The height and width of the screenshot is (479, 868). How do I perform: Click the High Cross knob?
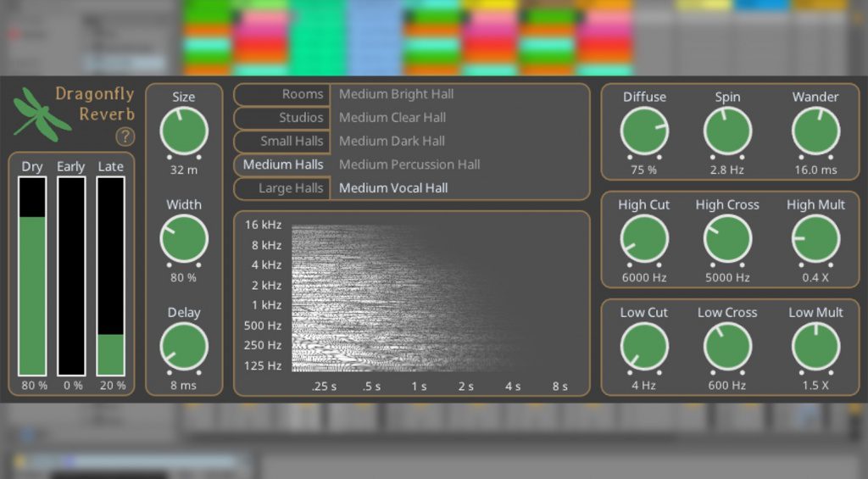point(727,239)
